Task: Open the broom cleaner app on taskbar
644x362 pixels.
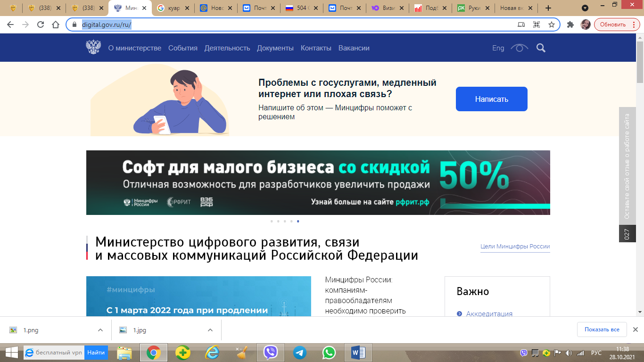Action: point(241,353)
